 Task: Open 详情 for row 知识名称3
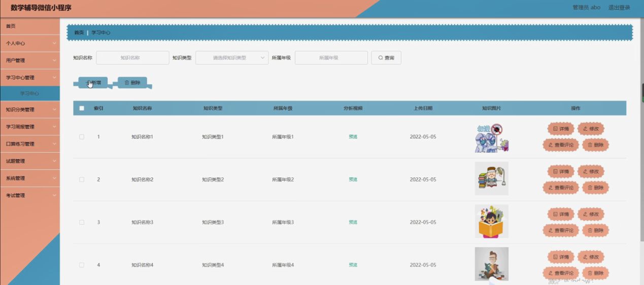point(561,214)
